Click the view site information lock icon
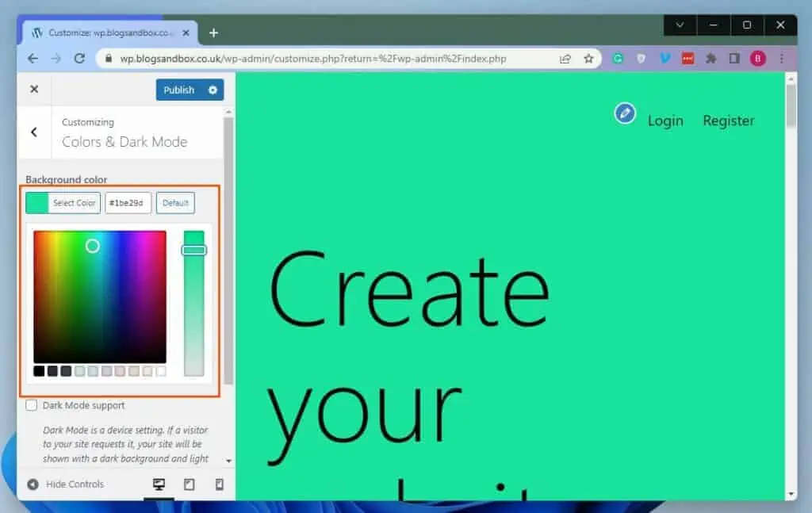Image resolution: width=812 pixels, height=513 pixels. [x=108, y=59]
